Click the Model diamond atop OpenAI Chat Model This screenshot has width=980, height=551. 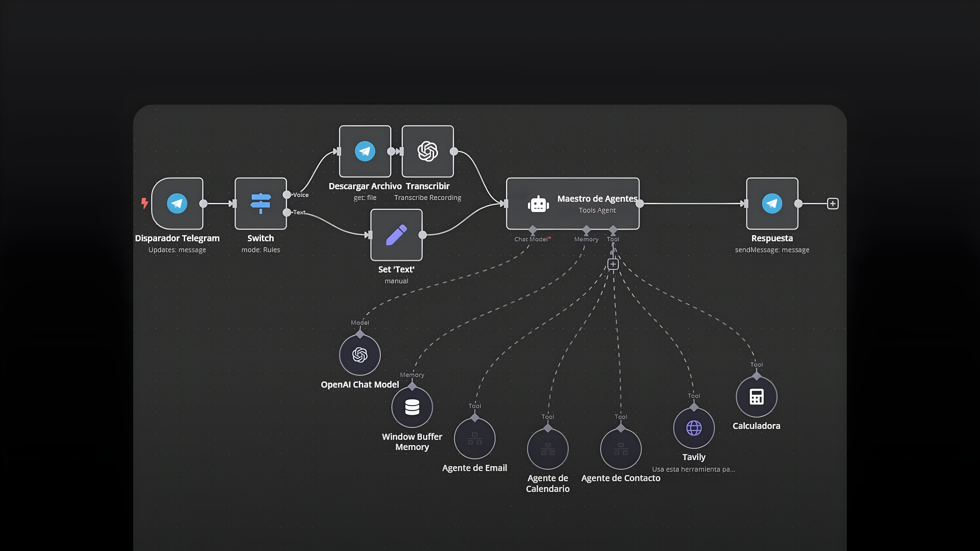click(360, 334)
